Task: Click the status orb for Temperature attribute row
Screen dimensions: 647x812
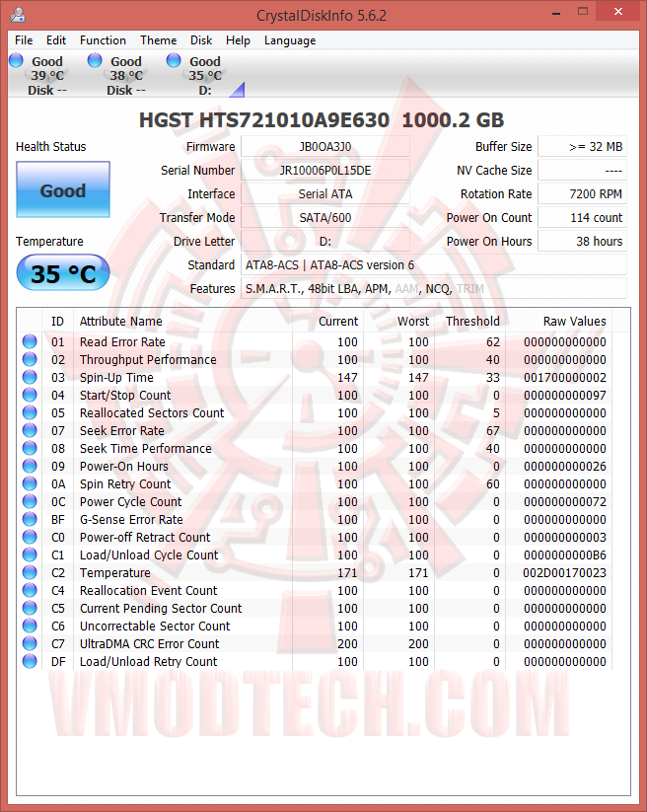Action: [x=30, y=572]
